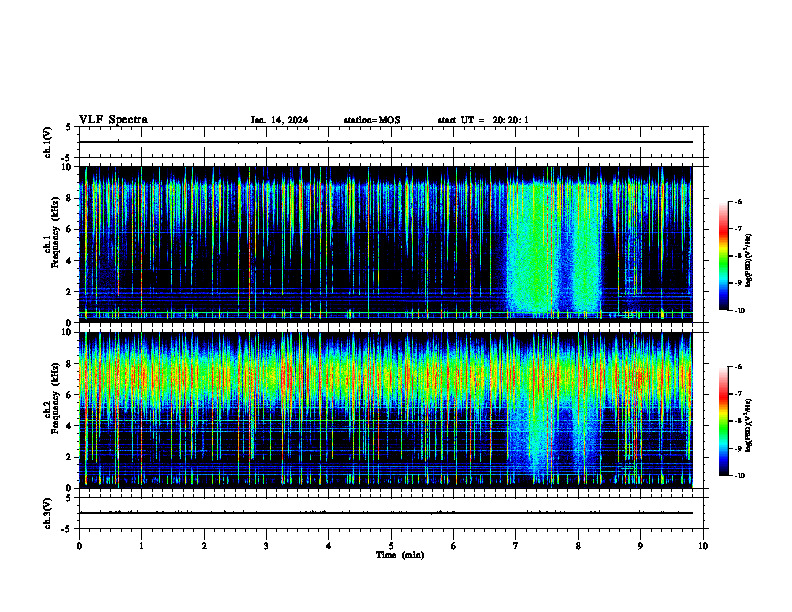Click time axis tick label "2"
This screenshot has height=612, width=792.
204,546
